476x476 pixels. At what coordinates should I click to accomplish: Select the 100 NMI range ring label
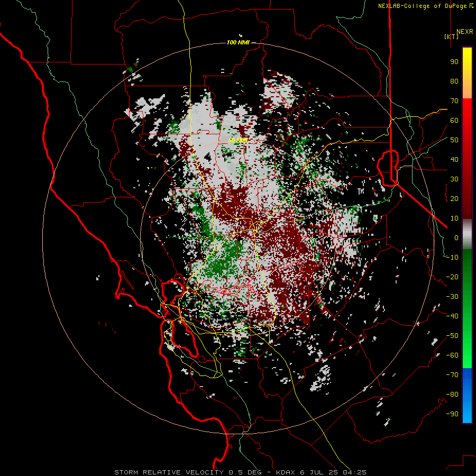[x=239, y=42]
